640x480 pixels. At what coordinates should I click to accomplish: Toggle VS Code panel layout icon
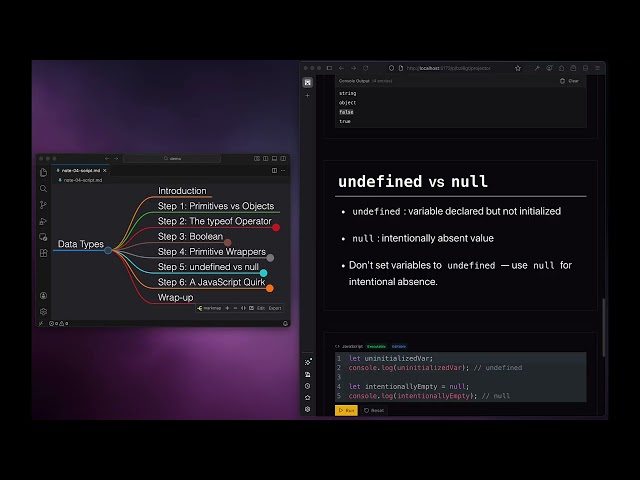[x=274, y=158]
